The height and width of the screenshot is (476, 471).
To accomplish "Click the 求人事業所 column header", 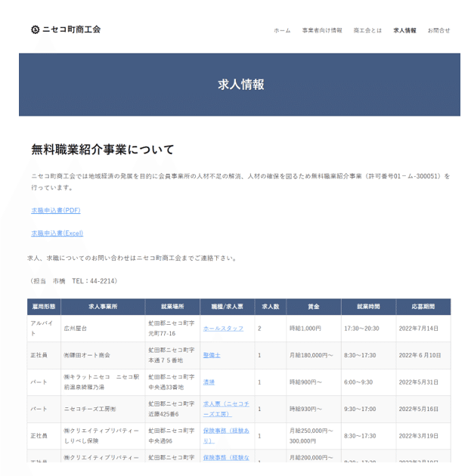I will [x=103, y=307].
